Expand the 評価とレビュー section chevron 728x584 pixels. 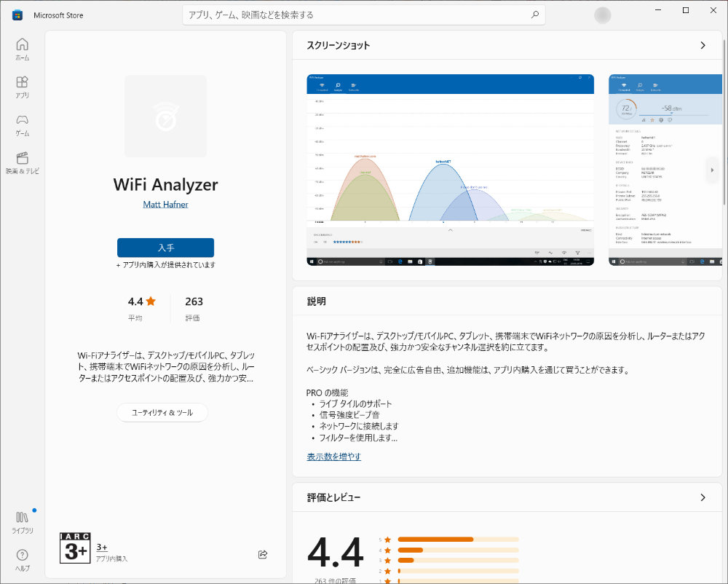pyautogui.click(x=703, y=497)
